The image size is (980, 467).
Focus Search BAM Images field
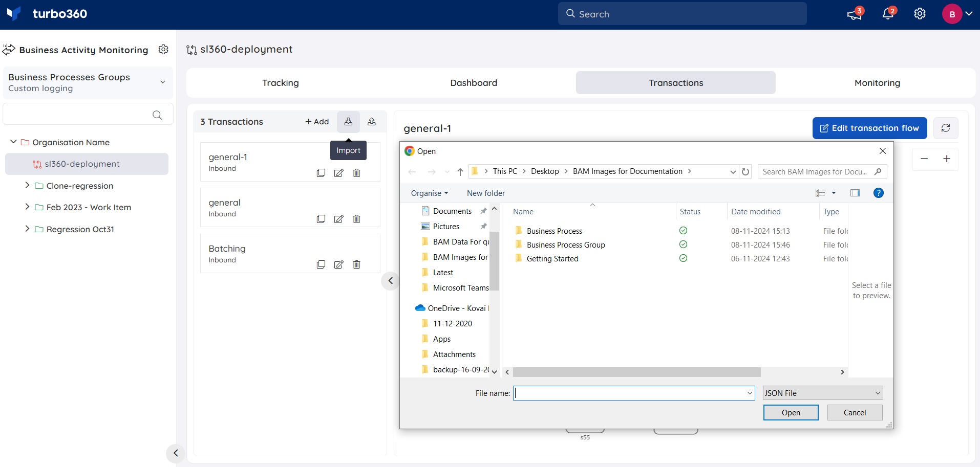(822, 172)
